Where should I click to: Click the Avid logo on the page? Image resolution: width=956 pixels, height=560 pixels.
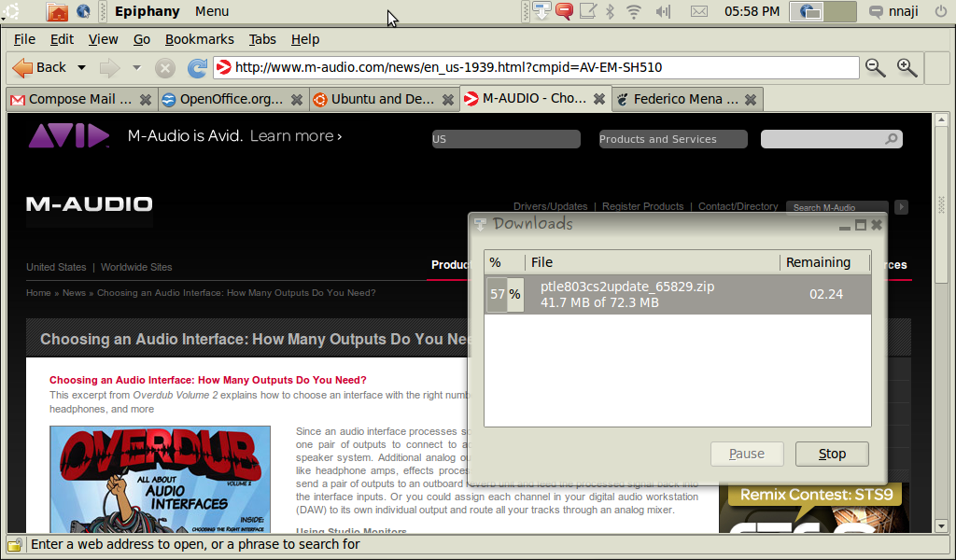click(69, 136)
